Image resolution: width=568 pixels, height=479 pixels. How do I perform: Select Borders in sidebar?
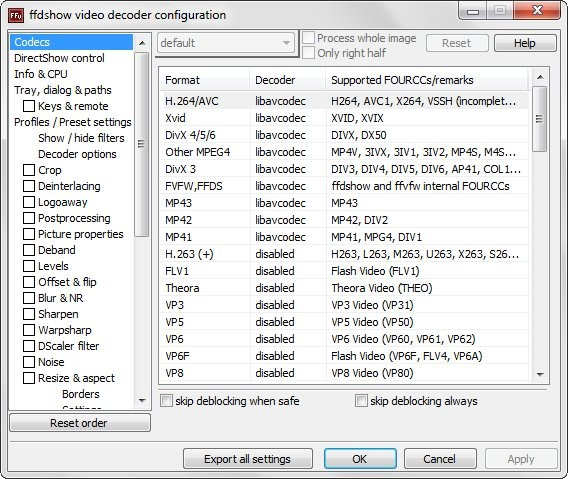coord(80,394)
